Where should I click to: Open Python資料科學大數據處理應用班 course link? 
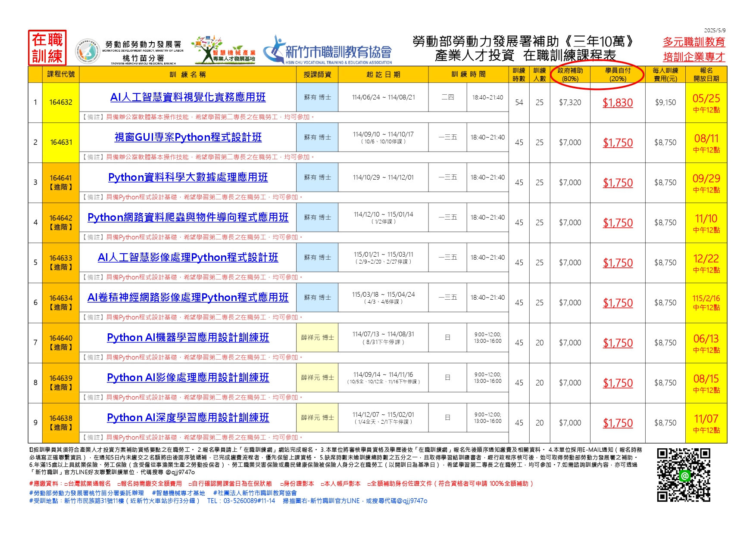188,177
